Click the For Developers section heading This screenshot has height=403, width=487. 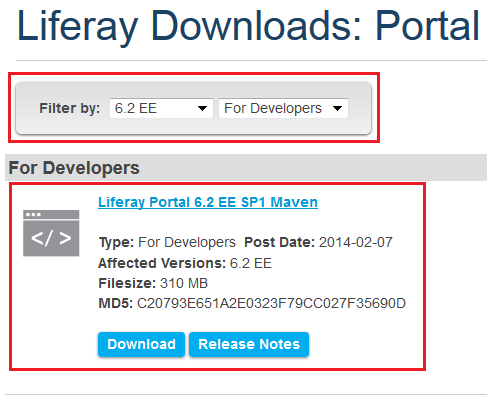(74, 168)
